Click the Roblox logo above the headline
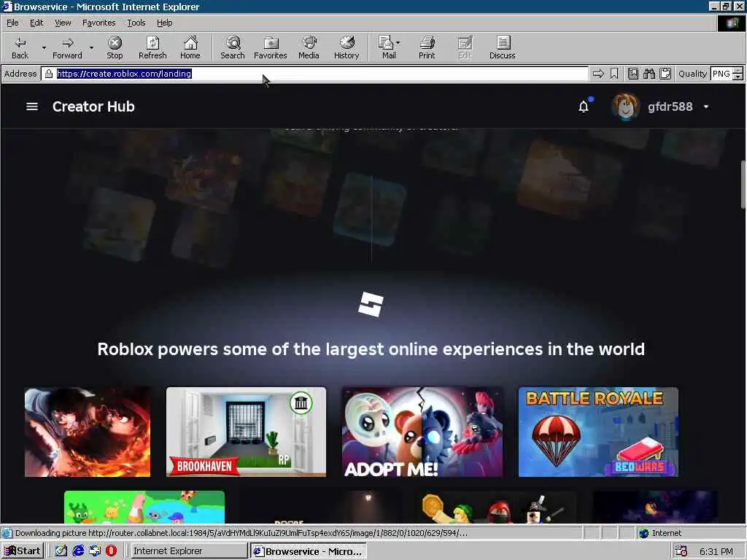Image resolution: width=747 pixels, height=560 pixels. (371, 304)
